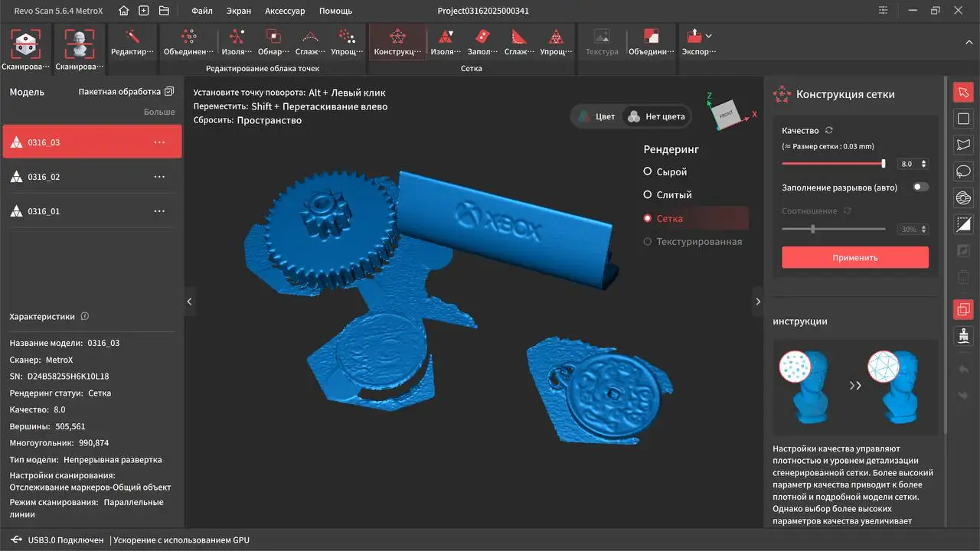Select the Конструкц… mesh construction tool
980x551 pixels.
click(x=397, y=43)
